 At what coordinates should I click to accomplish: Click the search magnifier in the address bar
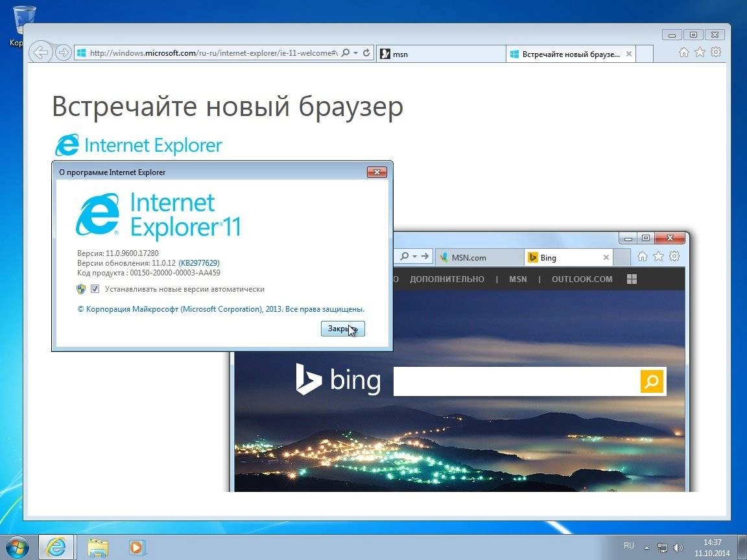click(346, 53)
